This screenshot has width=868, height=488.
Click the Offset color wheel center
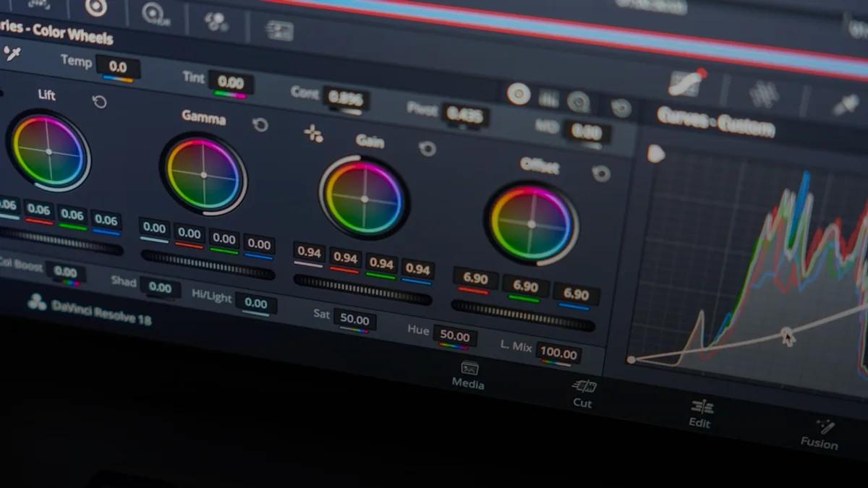532,224
